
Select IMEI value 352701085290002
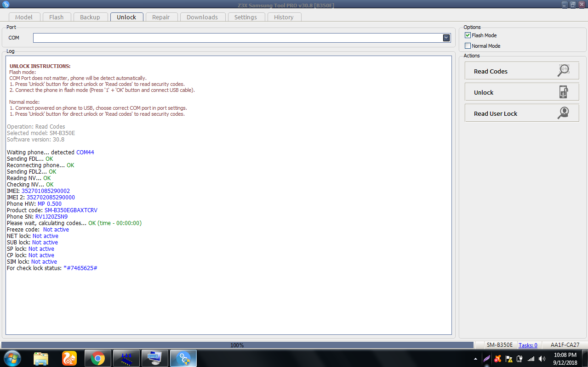[x=46, y=191]
